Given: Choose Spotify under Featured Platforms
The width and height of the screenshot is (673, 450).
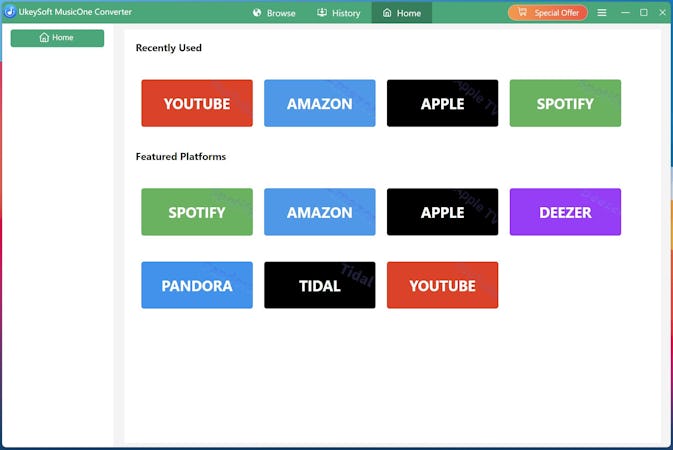Looking at the screenshot, I should [197, 212].
